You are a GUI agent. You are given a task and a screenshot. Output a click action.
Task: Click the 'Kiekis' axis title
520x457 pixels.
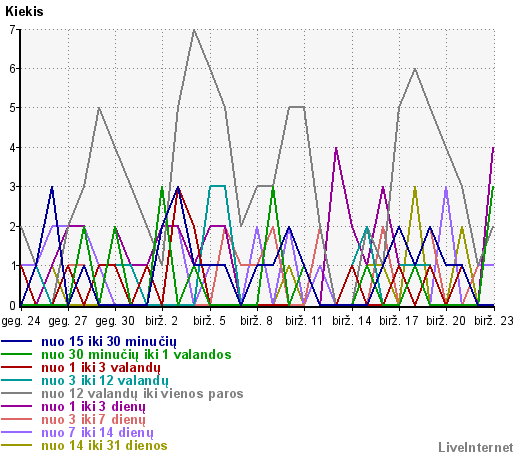[x=24, y=12]
